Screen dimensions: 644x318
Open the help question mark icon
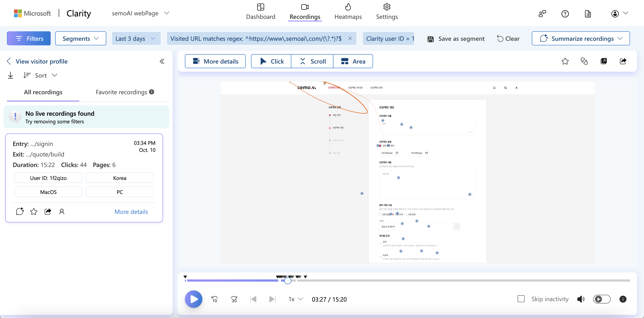coord(565,14)
